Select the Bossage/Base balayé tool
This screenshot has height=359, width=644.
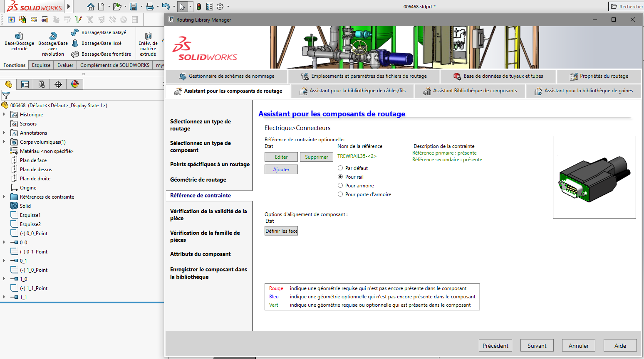(x=99, y=32)
